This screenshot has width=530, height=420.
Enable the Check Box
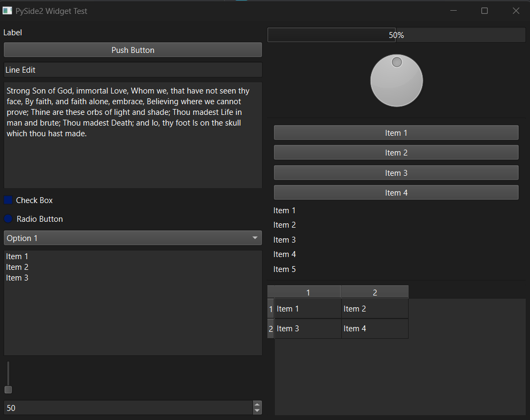tap(7, 200)
